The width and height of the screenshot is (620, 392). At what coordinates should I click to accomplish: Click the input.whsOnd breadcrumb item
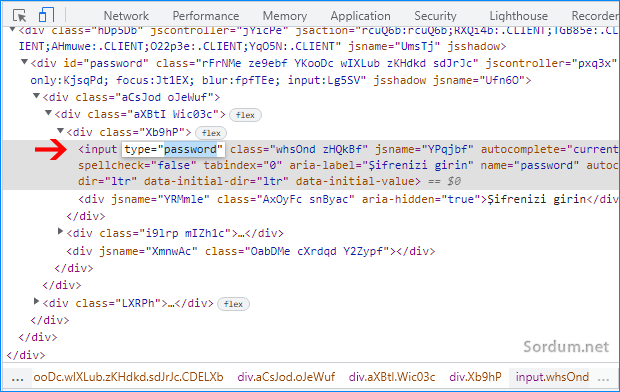tap(552, 377)
